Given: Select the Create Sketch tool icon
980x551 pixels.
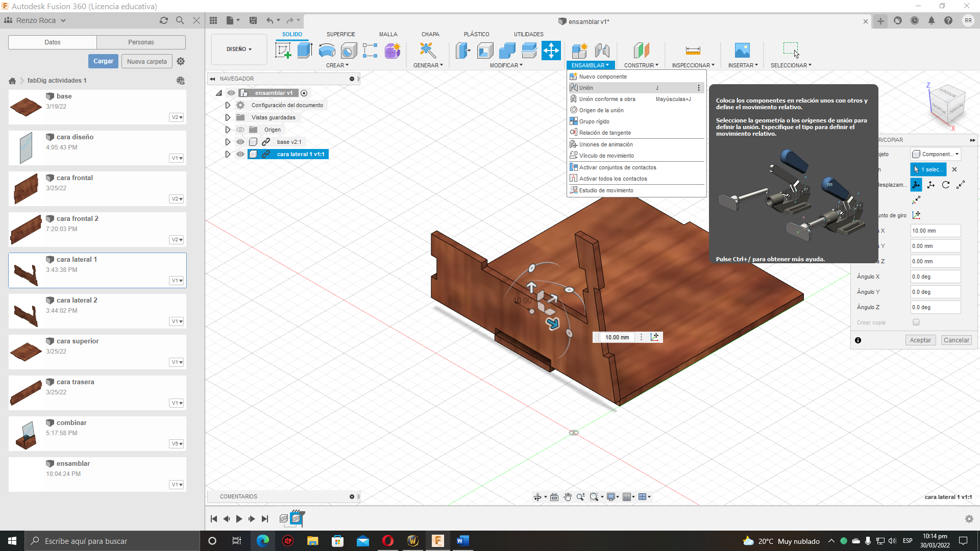Looking at the screenshot, I should (x=283, y=51).
